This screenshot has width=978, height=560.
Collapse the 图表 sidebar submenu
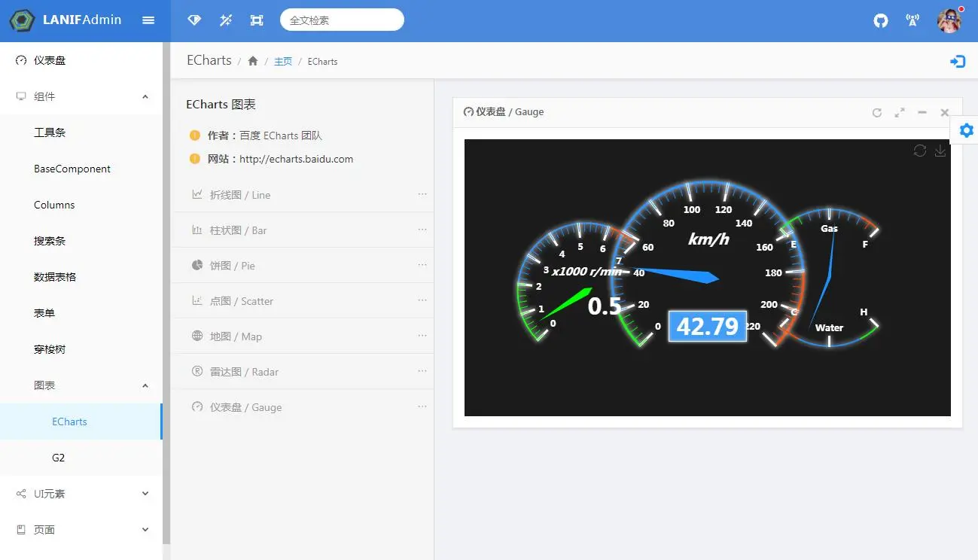click(x=81, y=385)
